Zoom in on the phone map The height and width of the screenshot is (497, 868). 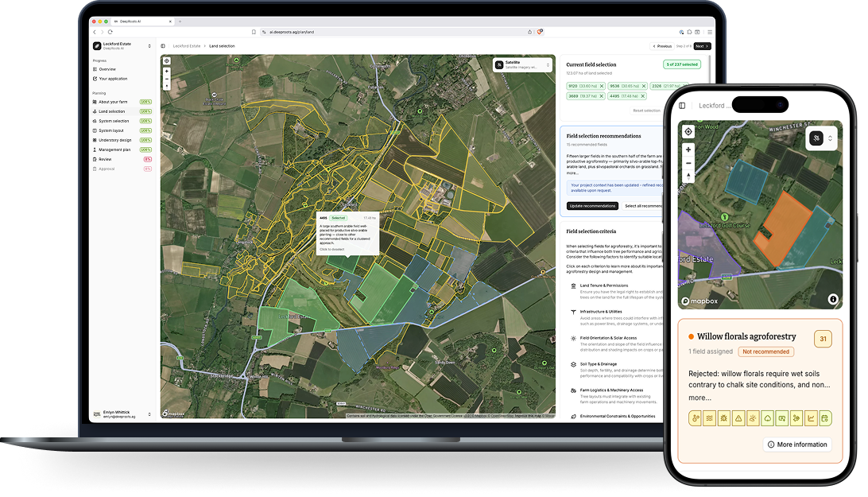(x=688, y=149)
